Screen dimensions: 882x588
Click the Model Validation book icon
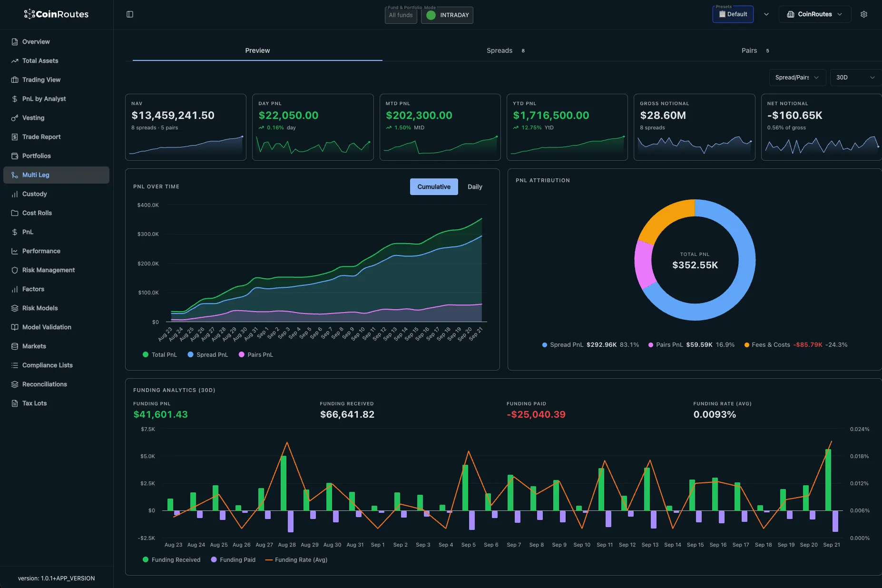[x=15, y=327]
